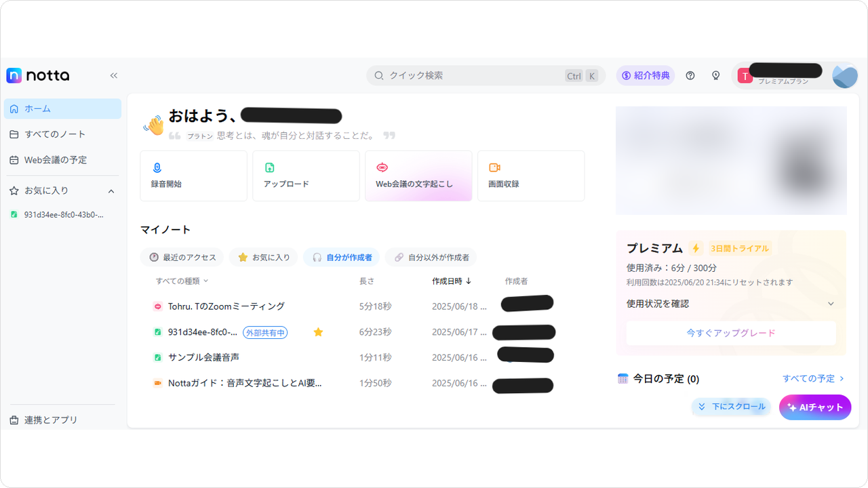Expand 使用状況を確認 usage details
This screenshot has height=488, width=868.
tap(731, 304)
